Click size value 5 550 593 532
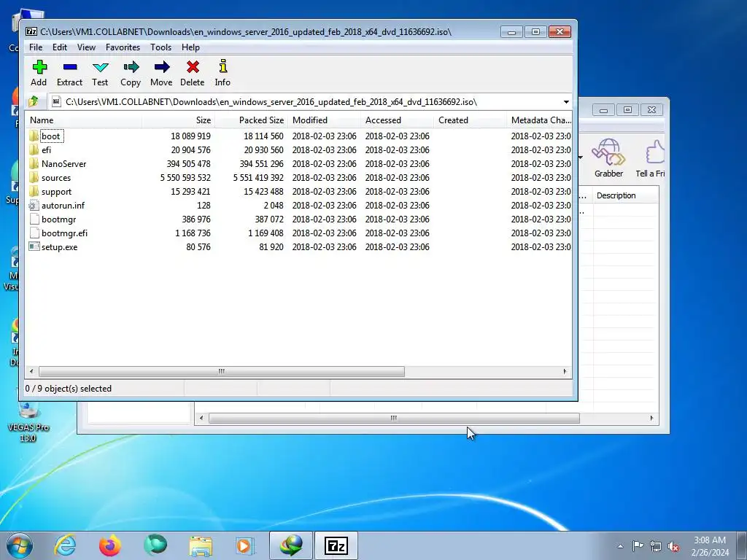The width and height of the screenshot is (747, 560). click(185, 178)
